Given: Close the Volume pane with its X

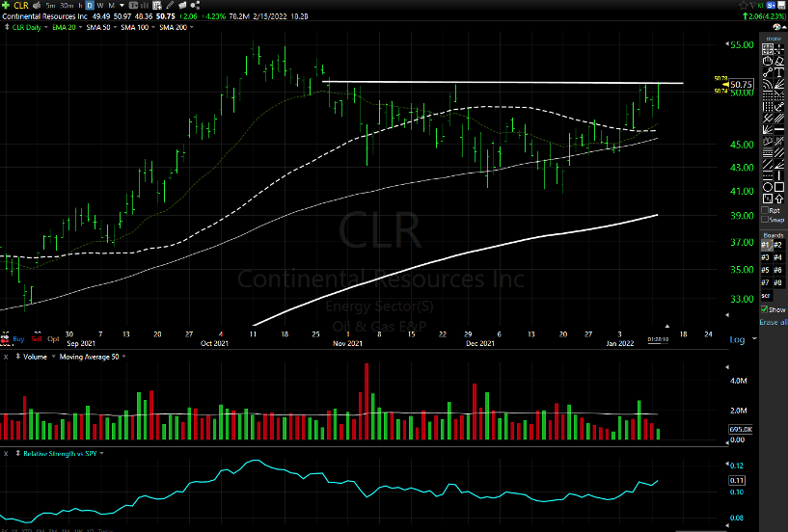Looking at the screenshot, I should [6, 357].
